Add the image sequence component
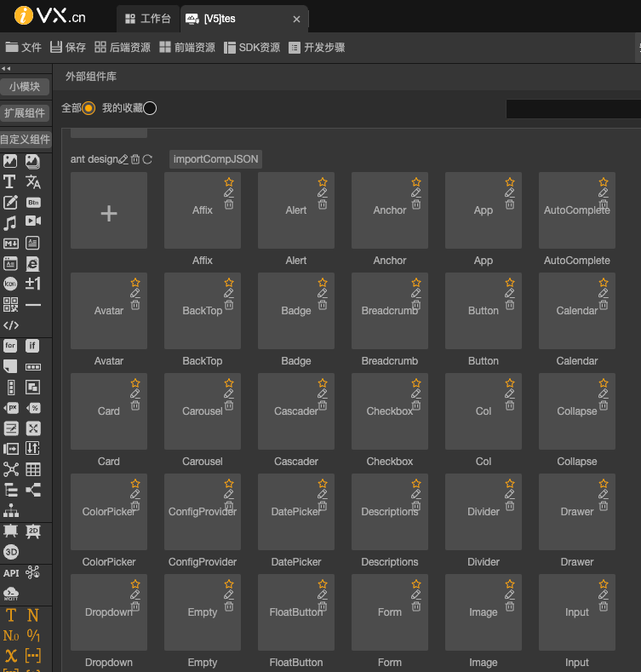 (33, 161)
